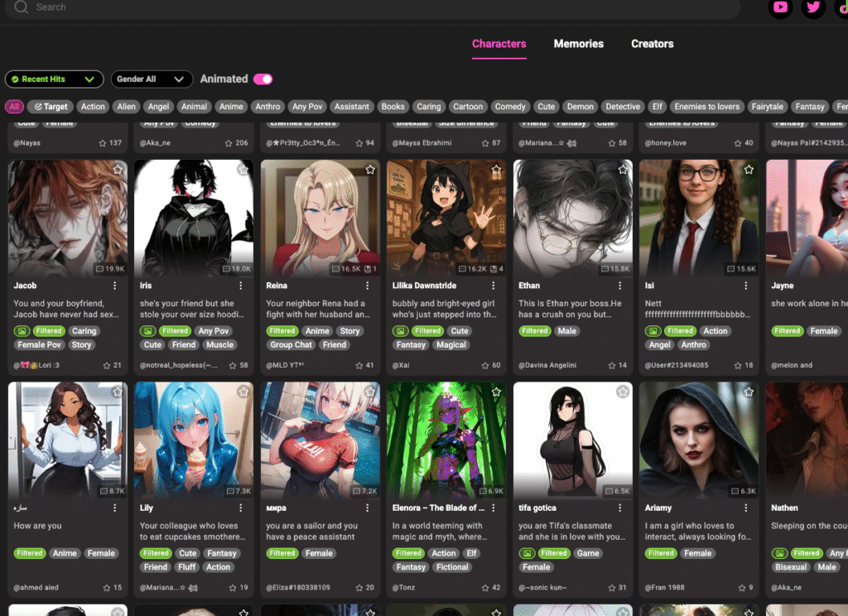This screenshot has width=848, height=616.
Task: Open the YouTube social icon
Action: click(780, 7)
